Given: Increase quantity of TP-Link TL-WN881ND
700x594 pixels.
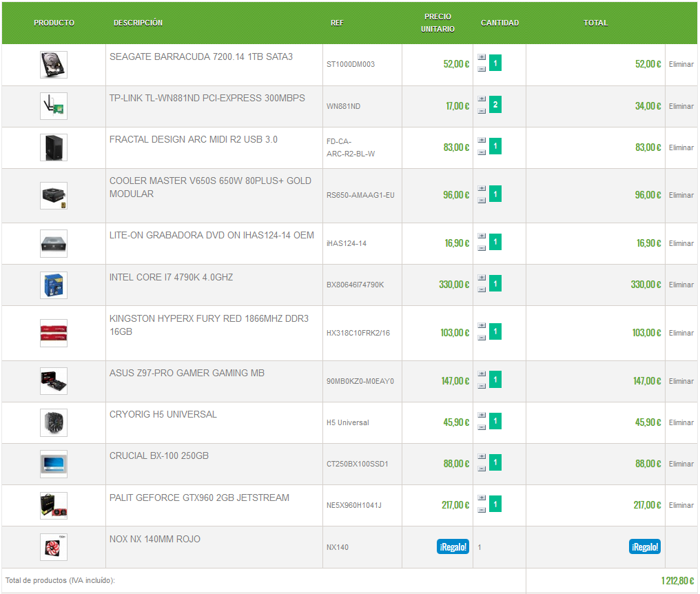Looking at the screenshot, I should click(x=482, y=99).
